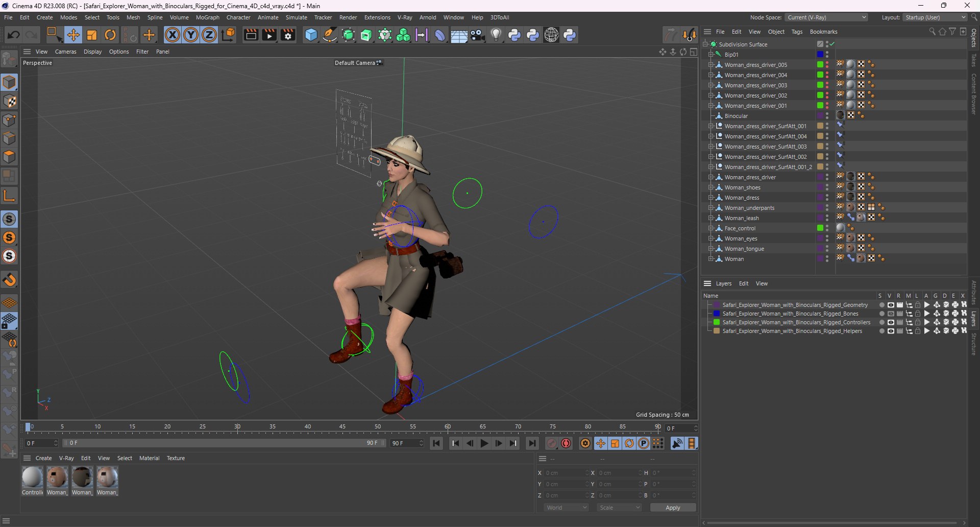Click Controllers layer green color swatch
This screenshot has width=980, height=527.
tap(717, 322)
